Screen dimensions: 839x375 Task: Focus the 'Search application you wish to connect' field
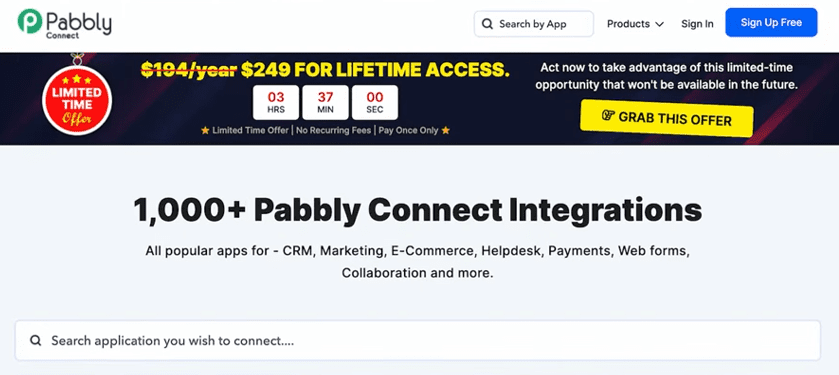[x=417, y=341]
